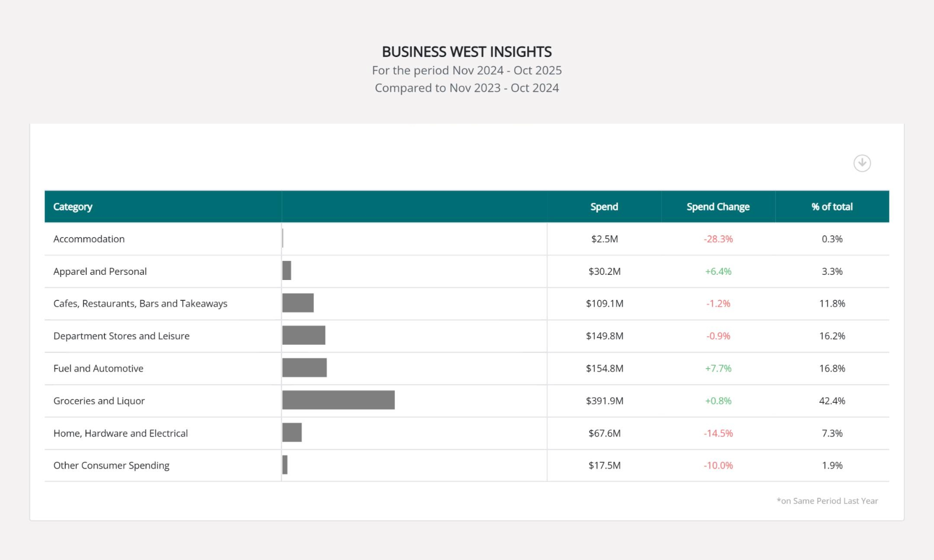Click the Spend Change column header
934x560 pixels.
718,206
